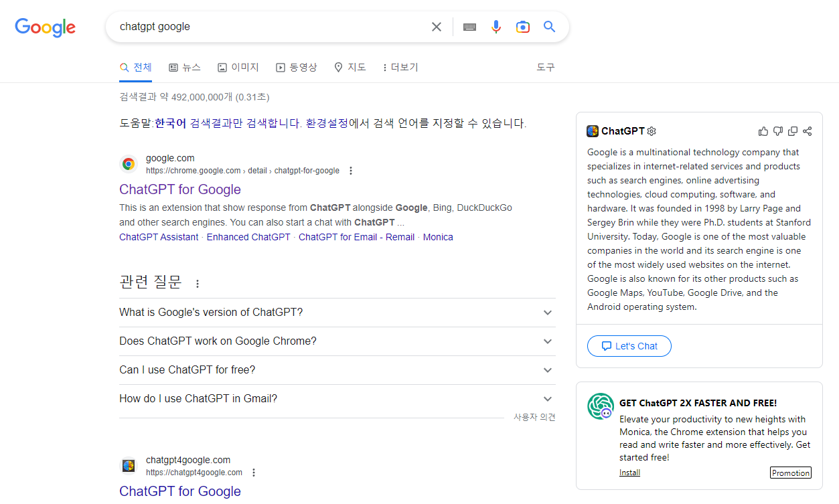Viewport: 839px width, 504px height.
Task: Expand "Does ChatGPT work on Google Chrome?"
Action: (337, 341)
